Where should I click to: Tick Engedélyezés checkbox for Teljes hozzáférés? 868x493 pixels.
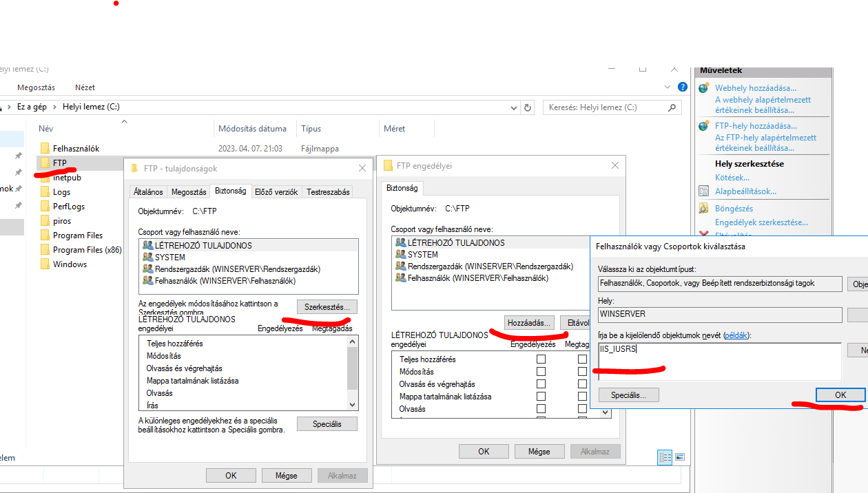[x=541, y=359]
